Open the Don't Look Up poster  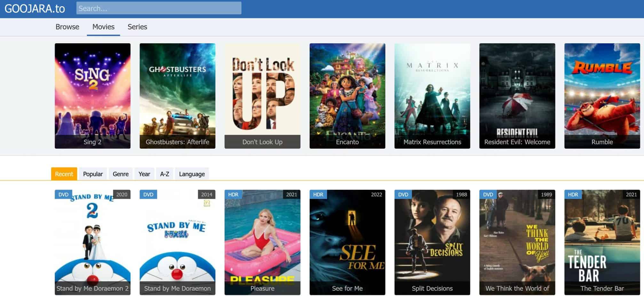tap(262, 96)
